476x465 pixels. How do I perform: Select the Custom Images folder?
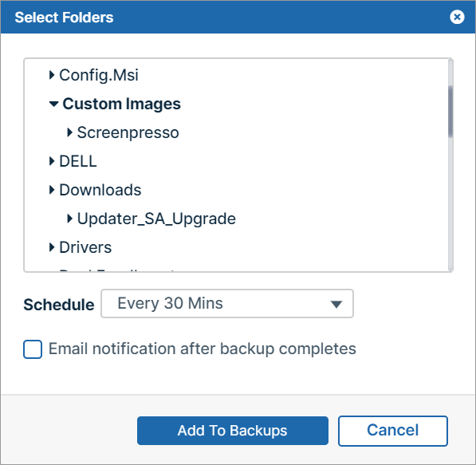[121, 104]
